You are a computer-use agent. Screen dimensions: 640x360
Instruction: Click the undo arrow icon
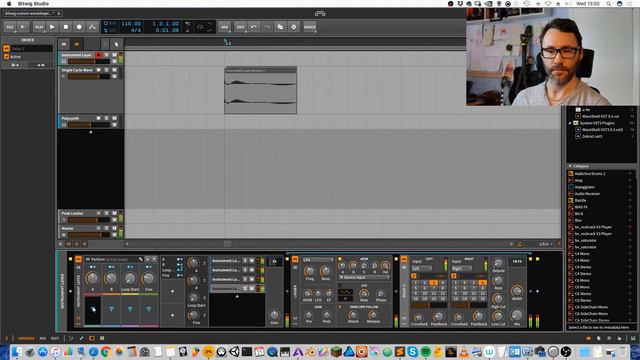point(253,27)
